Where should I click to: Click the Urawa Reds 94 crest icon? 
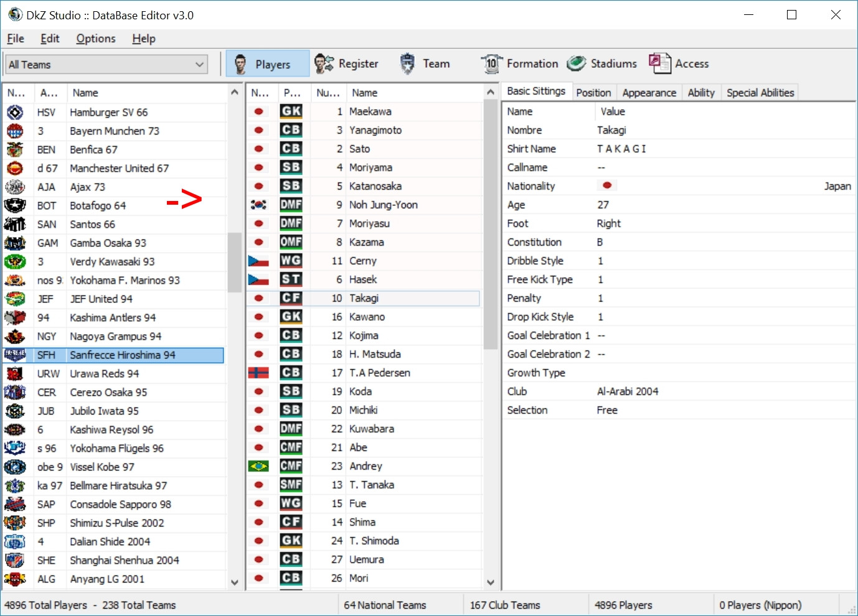(15, 374)
